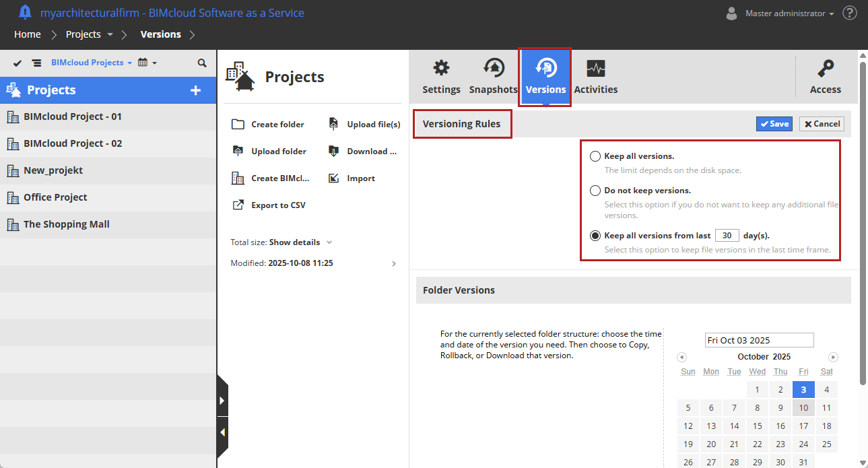Click the Projects sidebar header
The width and height of the screenshot is (868, 468).
click(x=108, y=90)
